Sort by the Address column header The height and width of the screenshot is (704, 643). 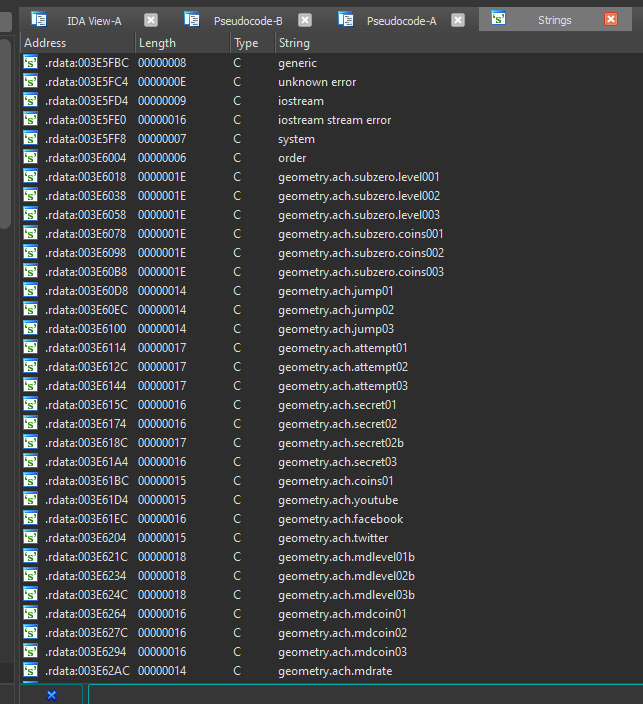pos(77,43)
